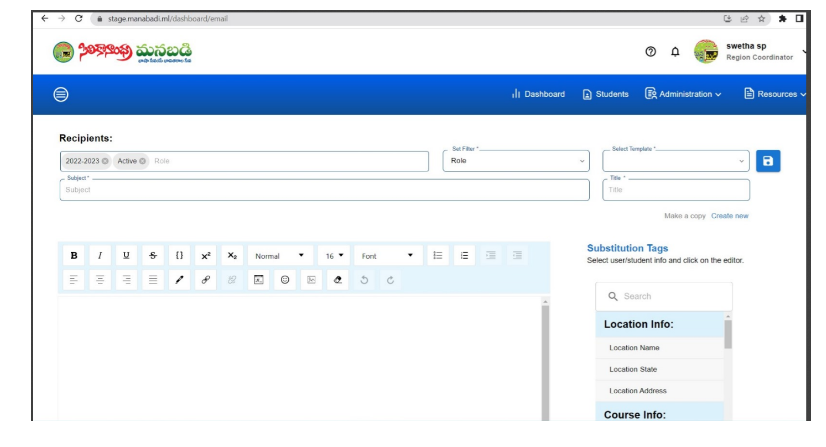Open the emoji picker in the toolbar
This screenshot has height=447, width=826.
coord(285,282)
